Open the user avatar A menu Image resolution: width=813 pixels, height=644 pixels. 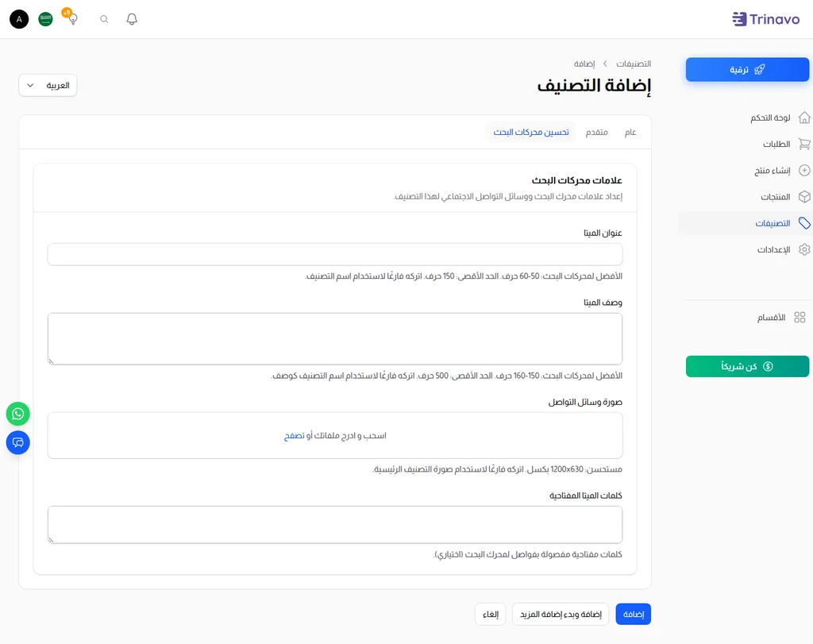[19, 19]
